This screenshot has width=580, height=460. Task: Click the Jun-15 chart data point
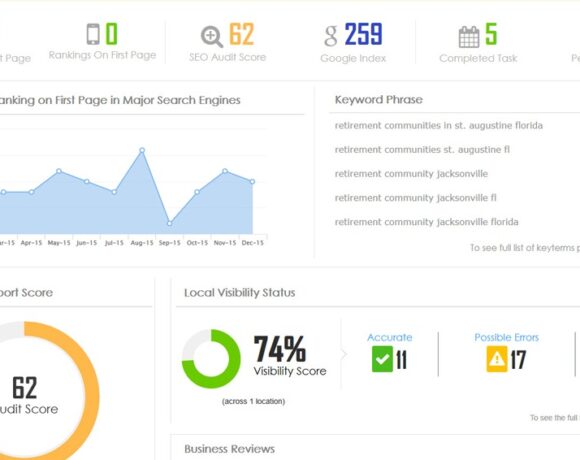click(x=87, y=181)
